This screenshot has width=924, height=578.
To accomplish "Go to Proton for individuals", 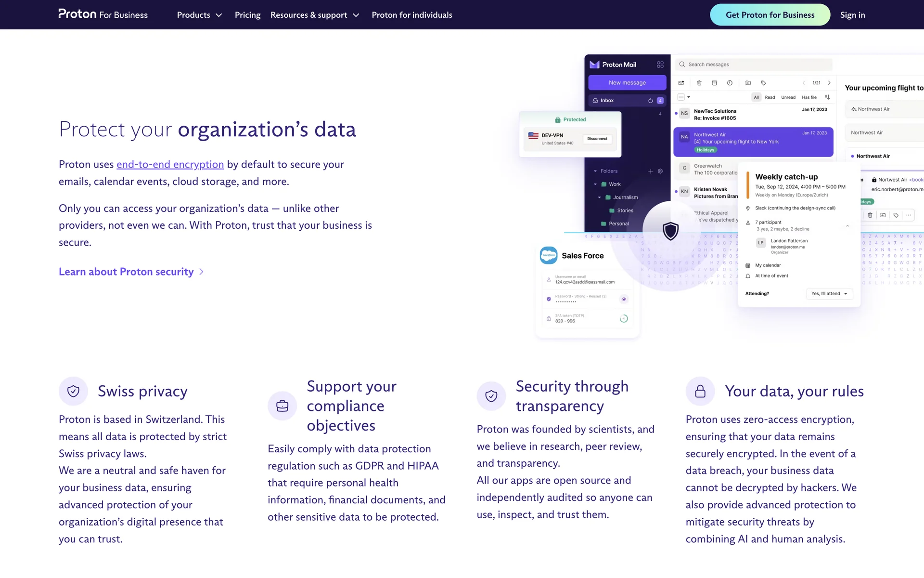I will (x=411, y=15).
